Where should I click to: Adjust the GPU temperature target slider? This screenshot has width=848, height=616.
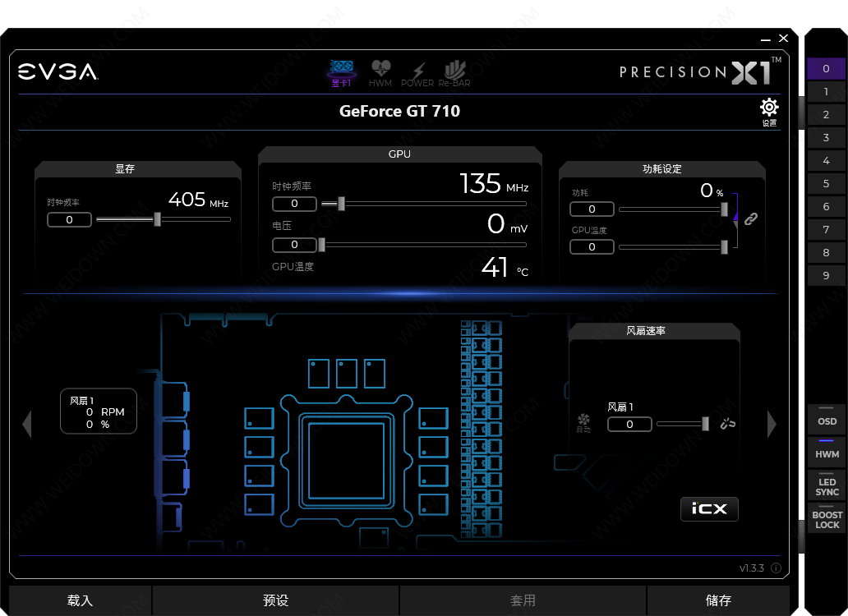(673, 247)
